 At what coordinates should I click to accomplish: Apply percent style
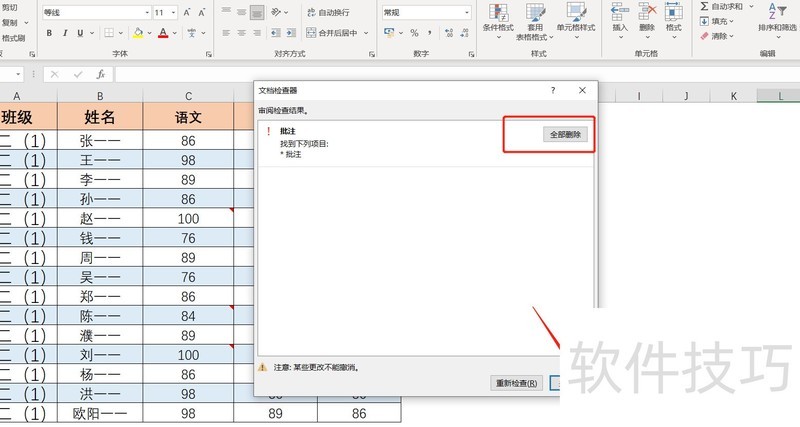point(414,33)
